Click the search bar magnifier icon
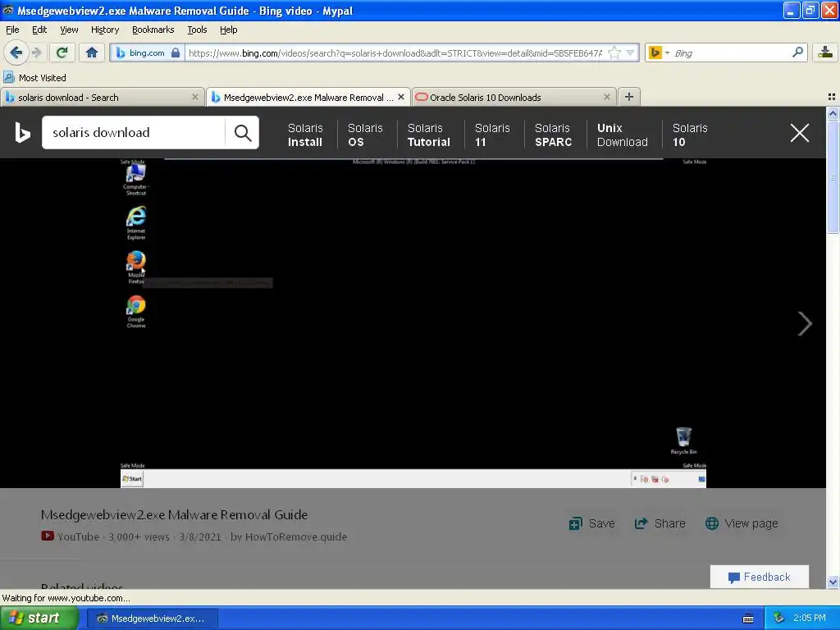Image resolution: width=840 pixels, height=630 pixels. 797,52
